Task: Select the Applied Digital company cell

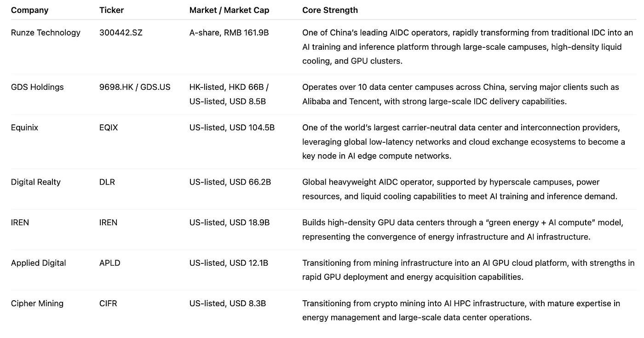Action: pos(39,263)
